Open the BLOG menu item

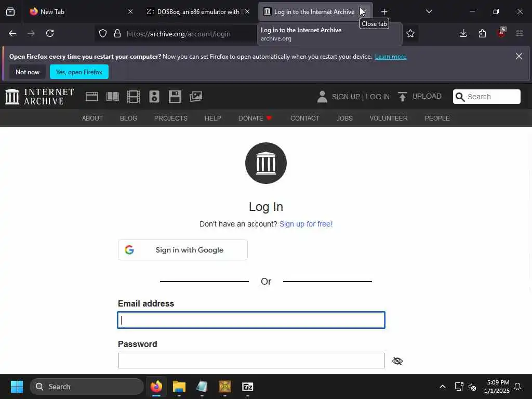[x=128, y=118]
